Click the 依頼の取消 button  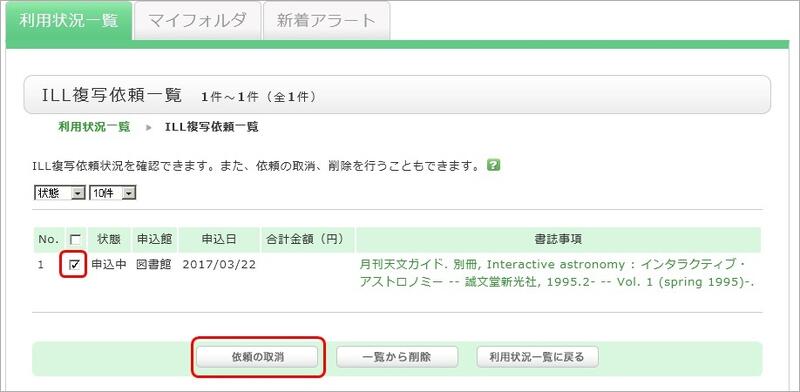pos(258,357)
